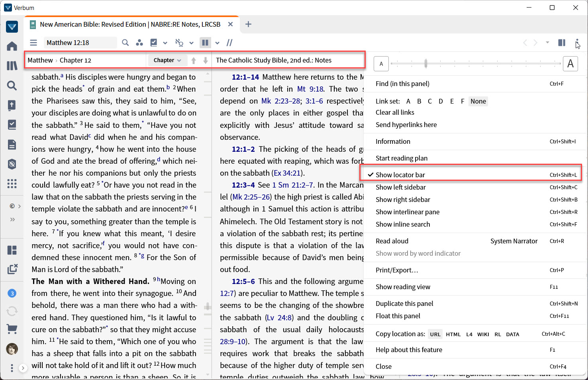Image resolution: width=588 pixels, height=380 pixels.
Task: Expand the copyright sidebar chevron
Action: click(19, 206)
